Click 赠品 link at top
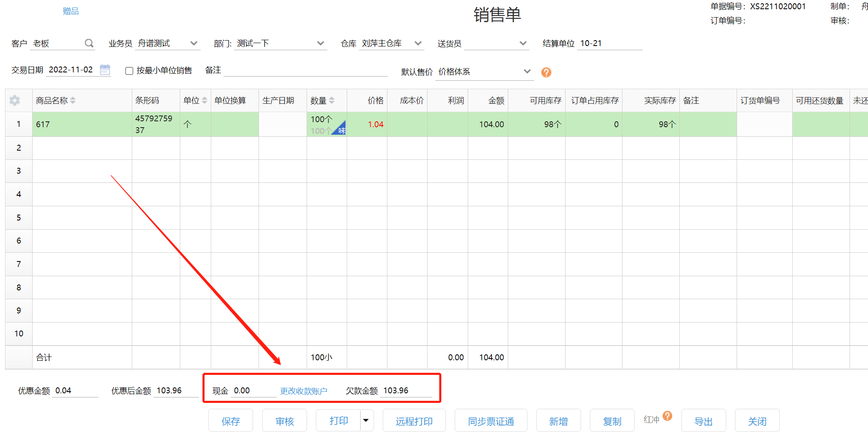Image resolution: width=868 pixels, height=446 pixels. [x=71, y=11]
